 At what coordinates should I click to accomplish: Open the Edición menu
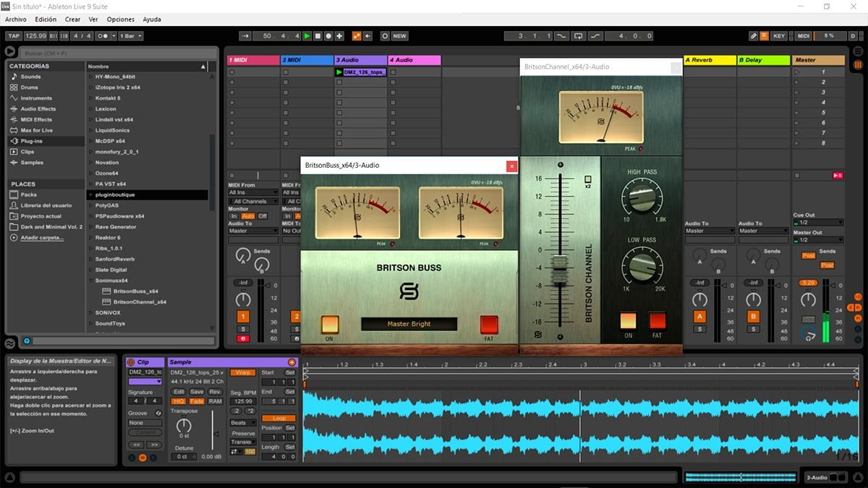(46, 20)
